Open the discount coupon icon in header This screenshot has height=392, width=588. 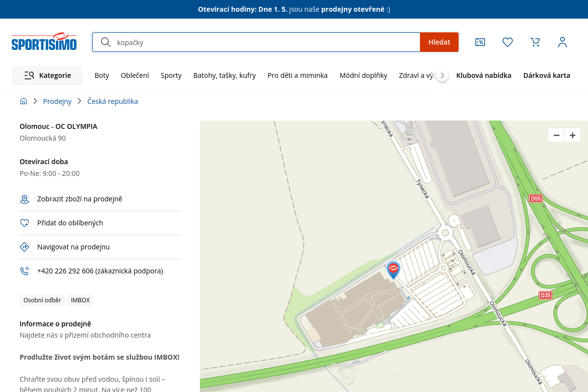point(480,42)
